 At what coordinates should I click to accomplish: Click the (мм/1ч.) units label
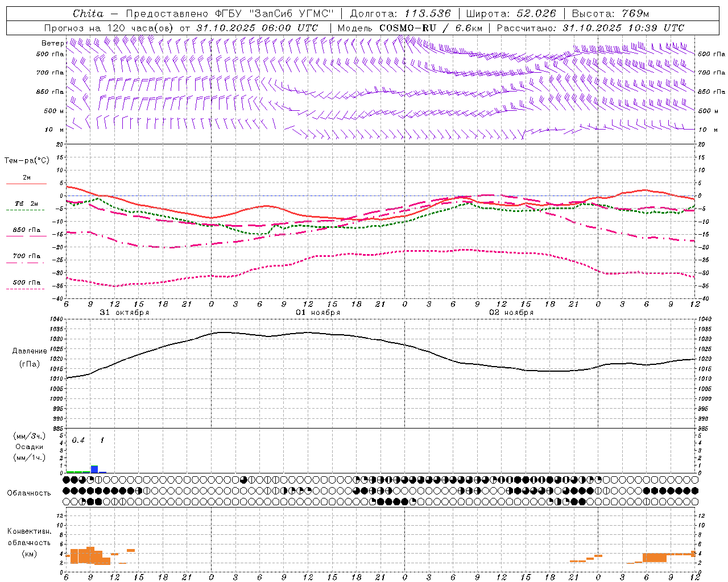(x=29, y=458)
